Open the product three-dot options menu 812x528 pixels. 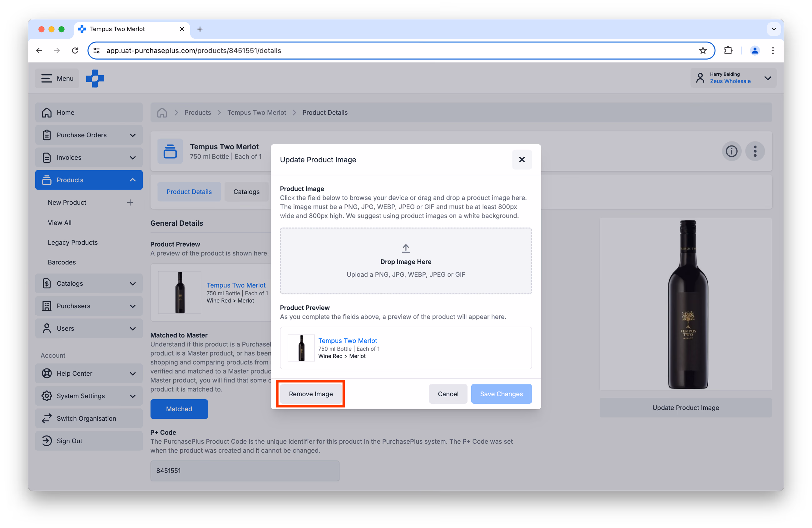[755, 151]
